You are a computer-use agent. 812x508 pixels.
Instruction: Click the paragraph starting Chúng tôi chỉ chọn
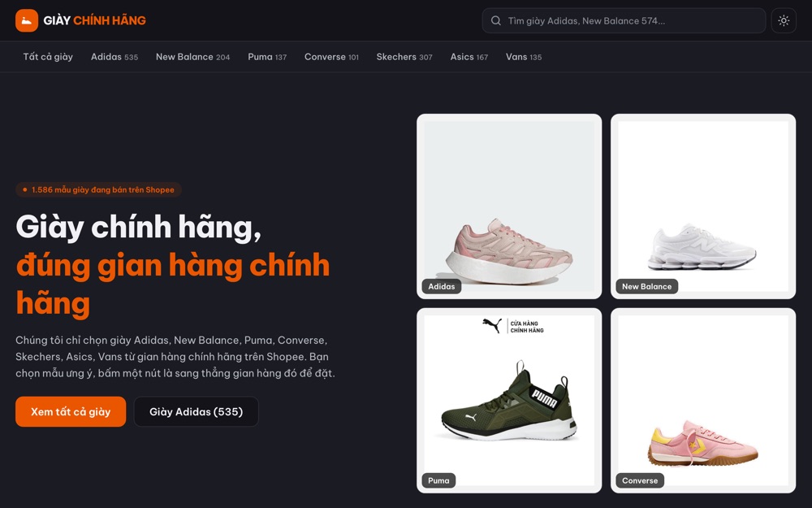(175, 357)
